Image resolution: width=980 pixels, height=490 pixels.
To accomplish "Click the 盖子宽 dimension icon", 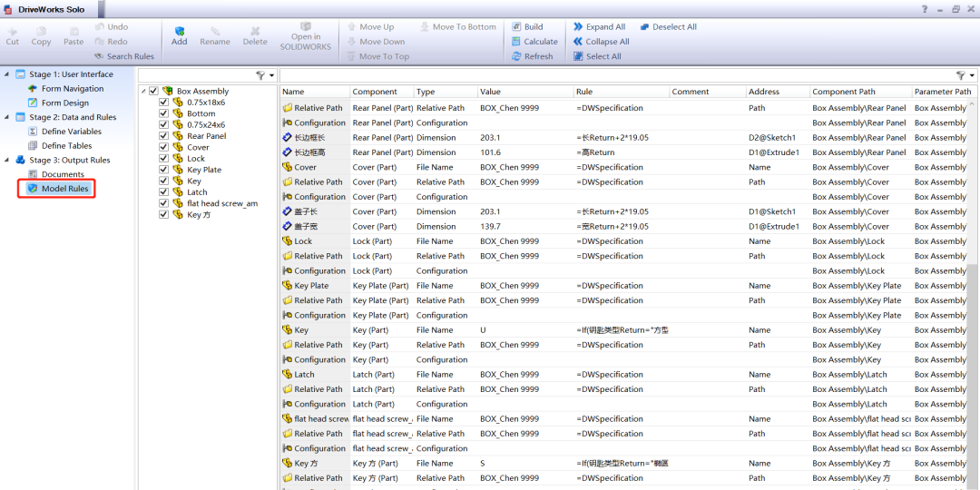I will [288, 226].
